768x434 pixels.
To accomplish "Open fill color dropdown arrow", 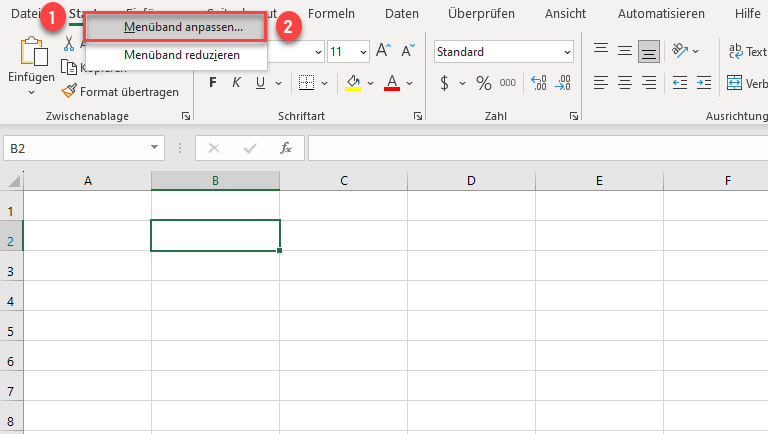I will coord(370,83).
